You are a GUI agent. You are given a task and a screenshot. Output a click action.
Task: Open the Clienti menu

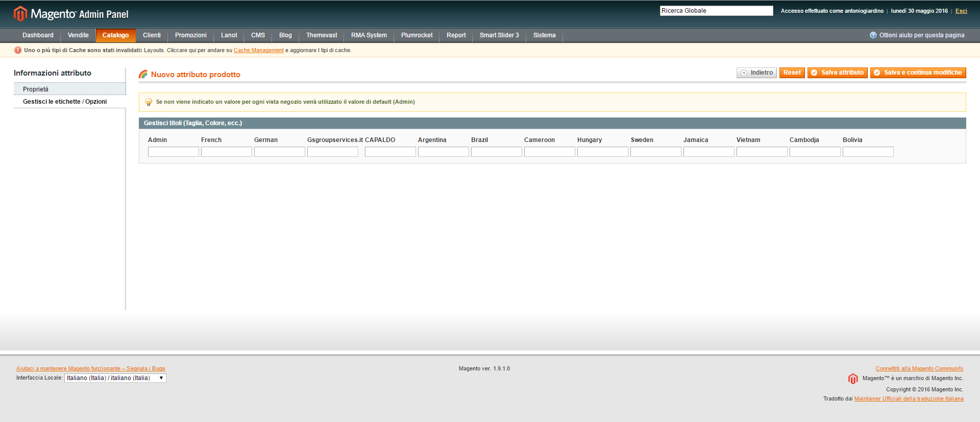(x=152, y=35)
